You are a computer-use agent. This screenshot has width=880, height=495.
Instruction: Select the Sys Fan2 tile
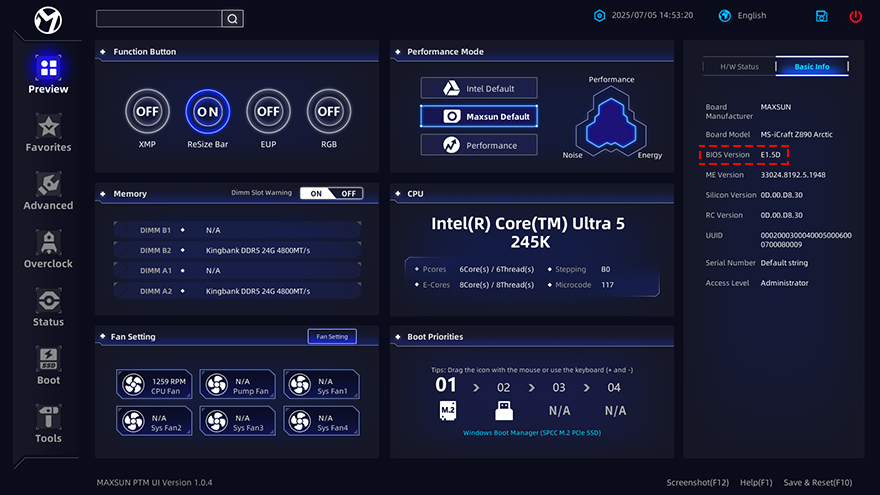pyautogui.click(x=154, y=421)
